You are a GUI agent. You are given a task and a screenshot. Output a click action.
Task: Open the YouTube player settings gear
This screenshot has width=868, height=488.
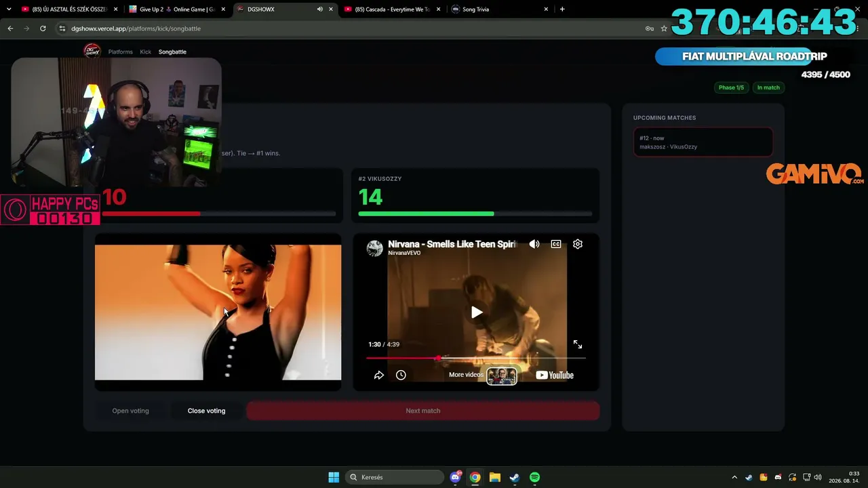(578, 244)
